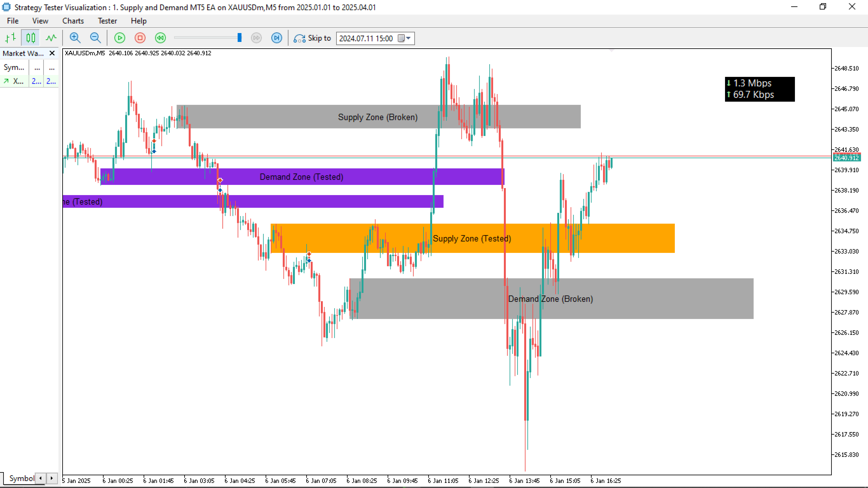Click the green rewind playback icon

click(x=160, y=38)
